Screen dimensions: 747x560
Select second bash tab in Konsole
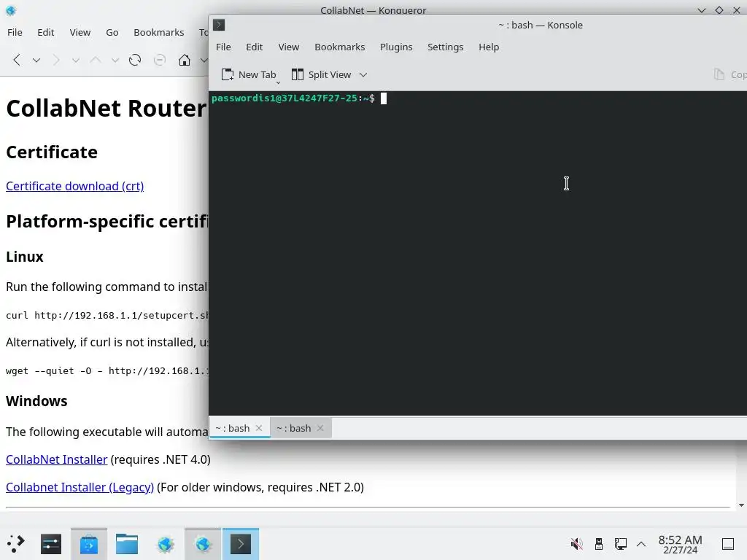tap(301, 428)
